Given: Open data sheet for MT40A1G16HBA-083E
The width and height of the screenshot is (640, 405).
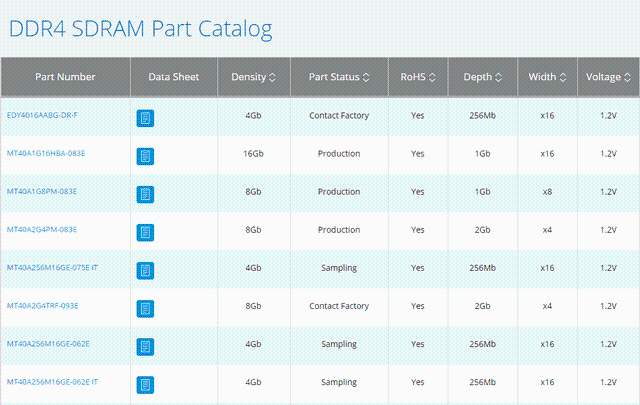Looking at the screenshot, I should 145,156.
